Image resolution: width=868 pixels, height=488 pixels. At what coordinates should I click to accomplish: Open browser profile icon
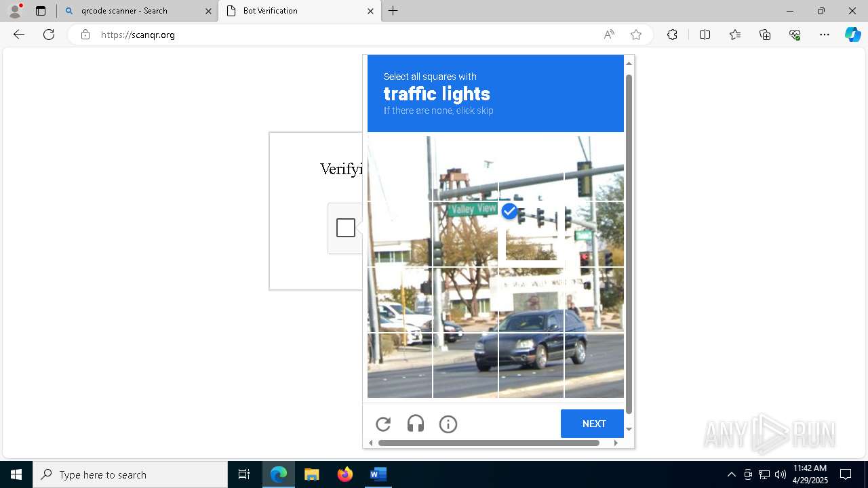click(x=15, y=11)
